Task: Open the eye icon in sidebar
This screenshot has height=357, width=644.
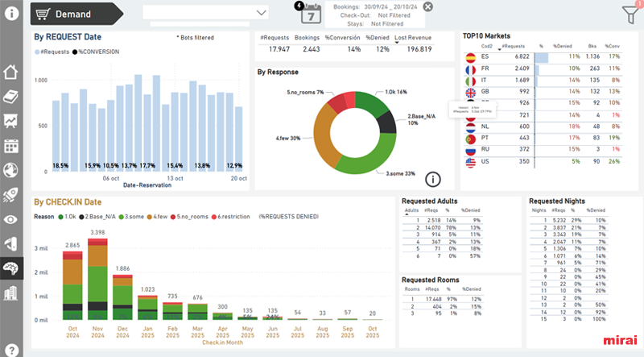Action: (10, 220)
